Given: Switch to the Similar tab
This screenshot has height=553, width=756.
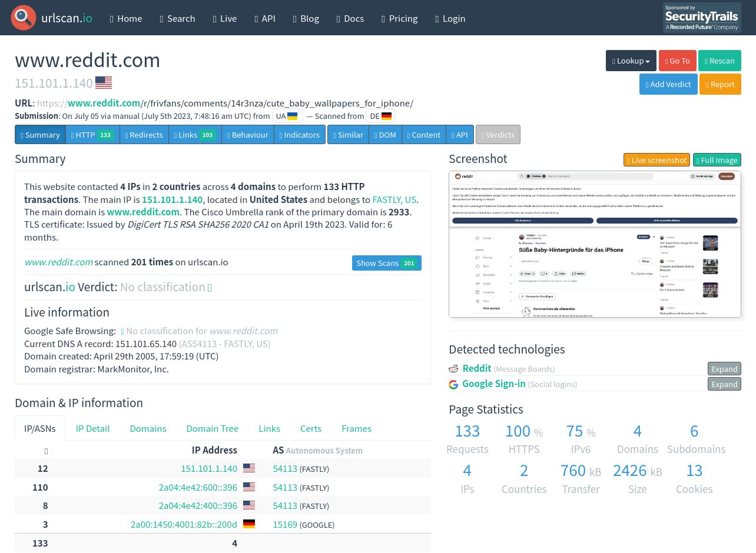Looking at the screenshot, I should (348, 135).
